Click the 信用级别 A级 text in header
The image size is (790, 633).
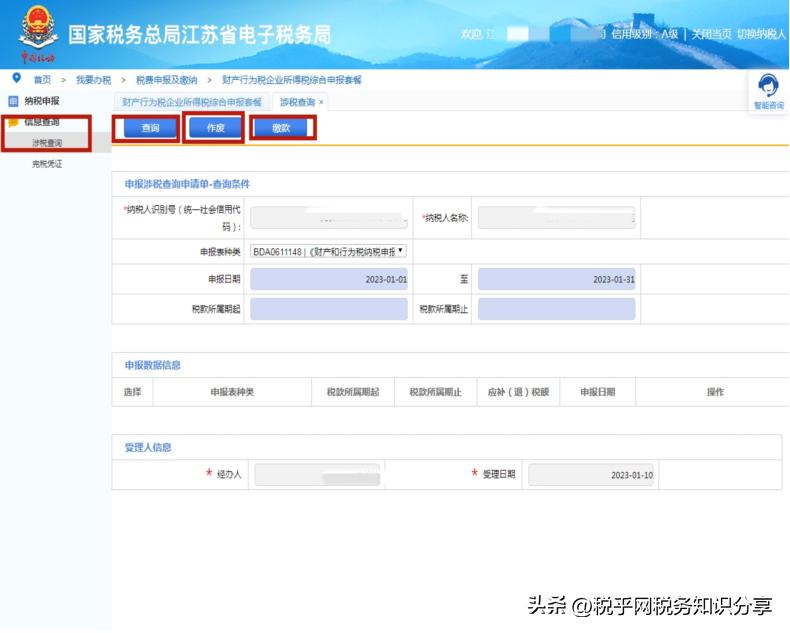(644, 34)
